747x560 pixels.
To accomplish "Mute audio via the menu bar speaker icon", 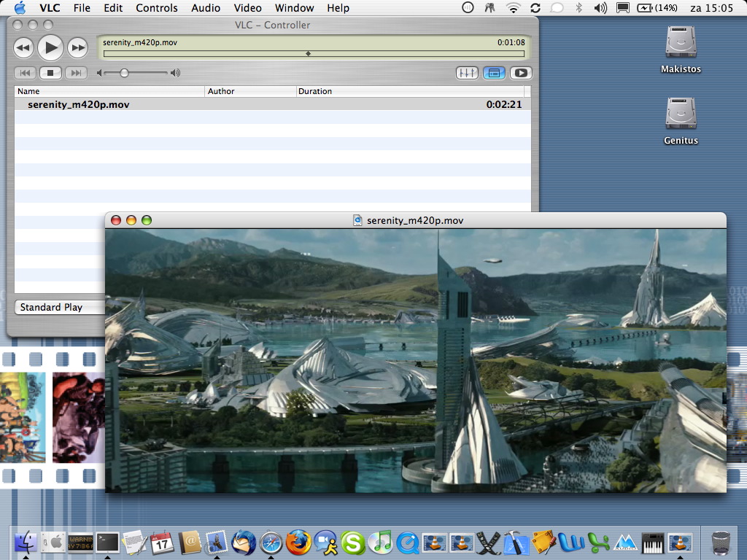I will click(600, 8).
